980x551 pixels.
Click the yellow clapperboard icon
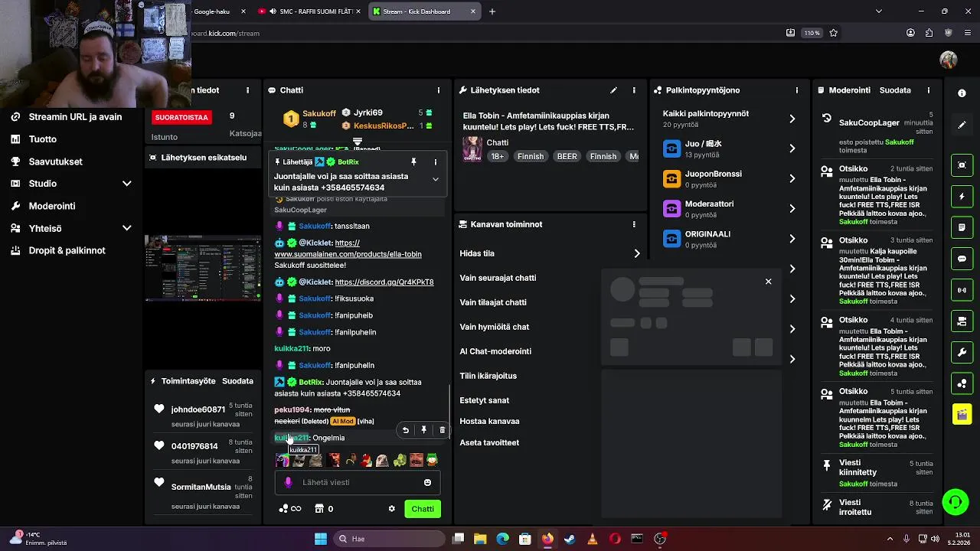pyautogui.click(x=962, y=415)
